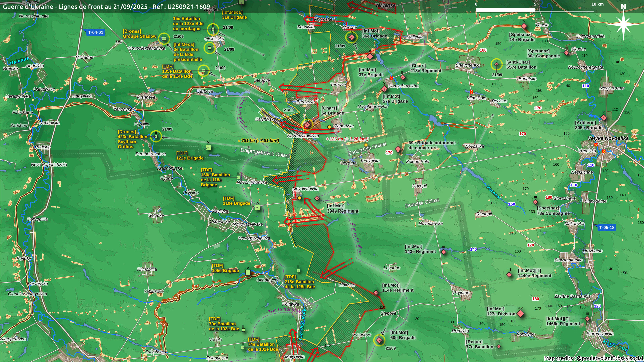Image resolution: width=644 pixels, height=362 pixels.
Task: Click the 122e Brigade TDF green square icon
Action: (x=208, y=147)
